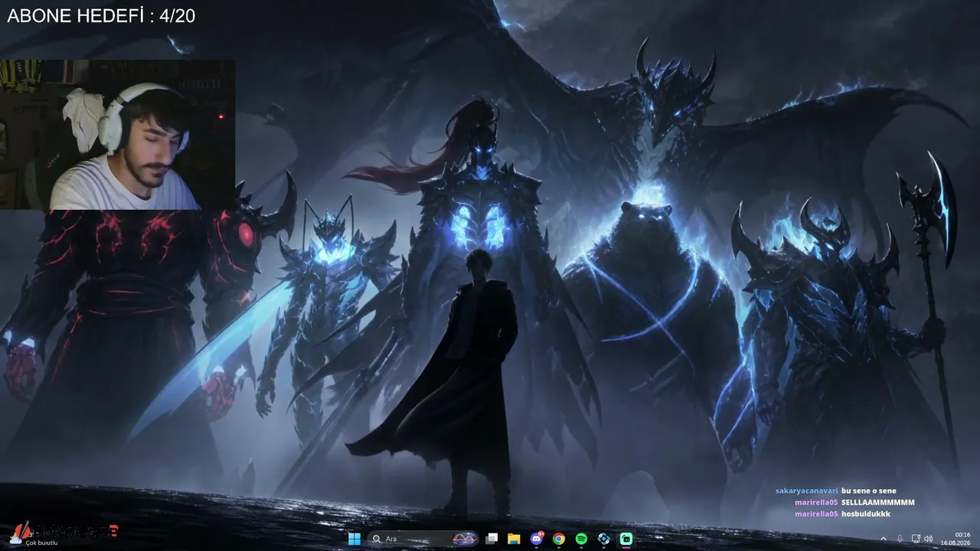Open the volume control speaker icon
Viewport: 980px width, 551px height.
click(x=928, y=539)
